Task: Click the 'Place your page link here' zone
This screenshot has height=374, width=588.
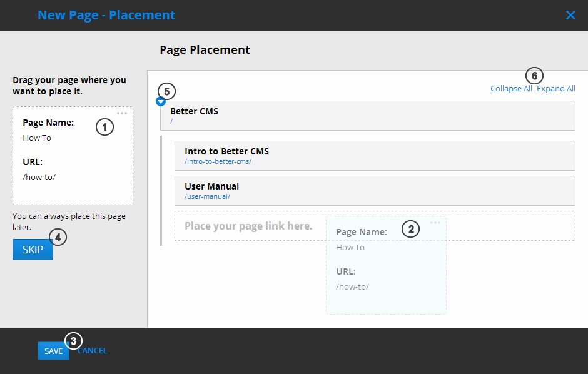Action: [x=248, y=226]
